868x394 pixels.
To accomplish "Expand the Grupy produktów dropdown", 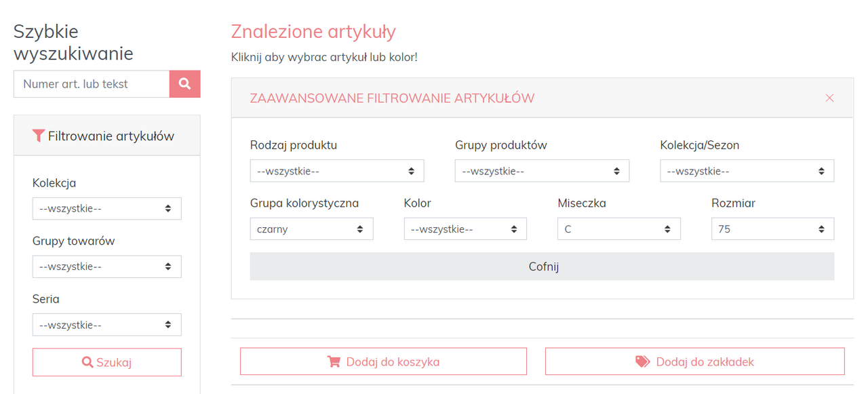I will (x=542, y=171).
